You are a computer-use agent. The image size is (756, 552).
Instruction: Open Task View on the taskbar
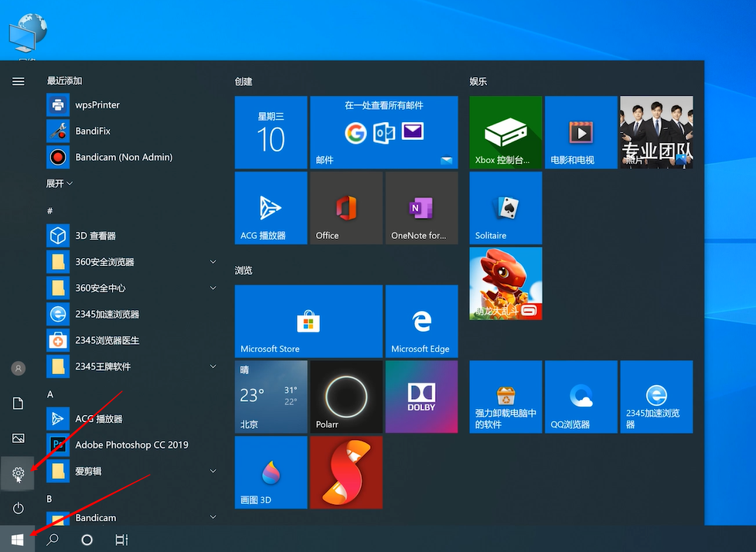[121, 540]
